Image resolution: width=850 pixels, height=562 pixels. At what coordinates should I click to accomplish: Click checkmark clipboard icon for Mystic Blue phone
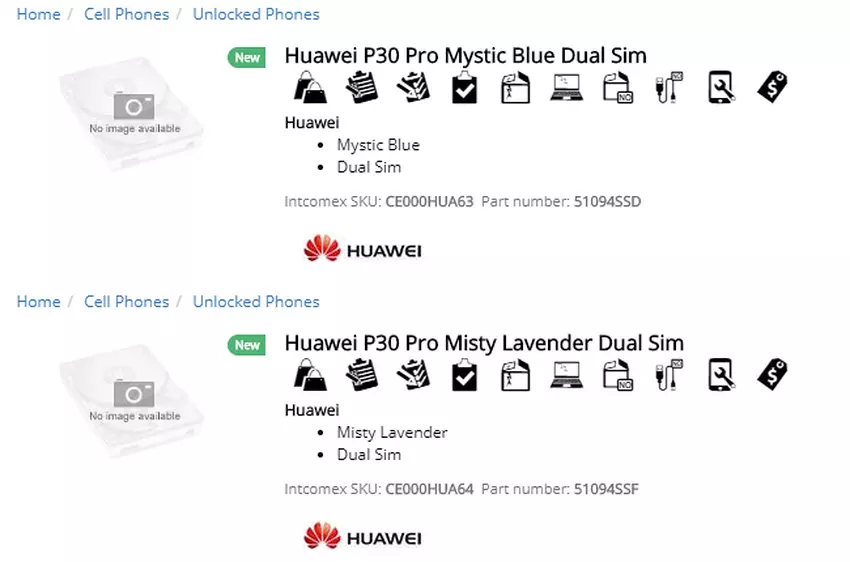[x=465, y=87]
